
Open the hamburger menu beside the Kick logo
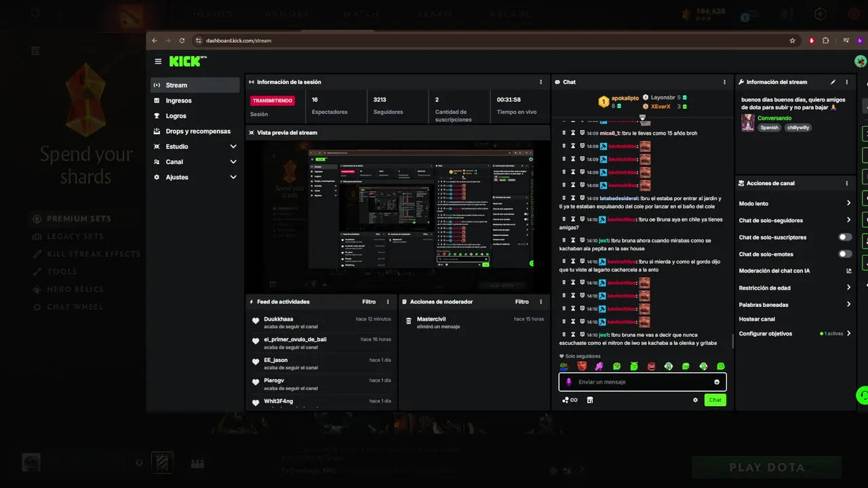click(x=158, y=62)
